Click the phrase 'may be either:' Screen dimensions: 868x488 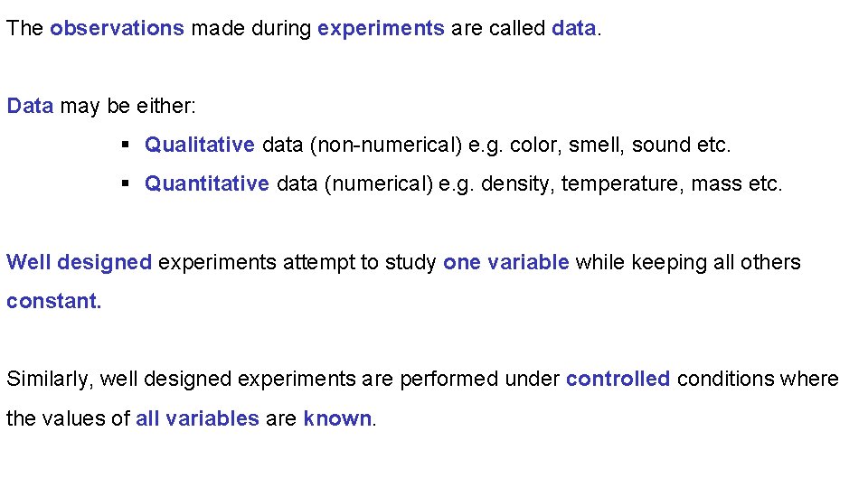coord(127,107)
